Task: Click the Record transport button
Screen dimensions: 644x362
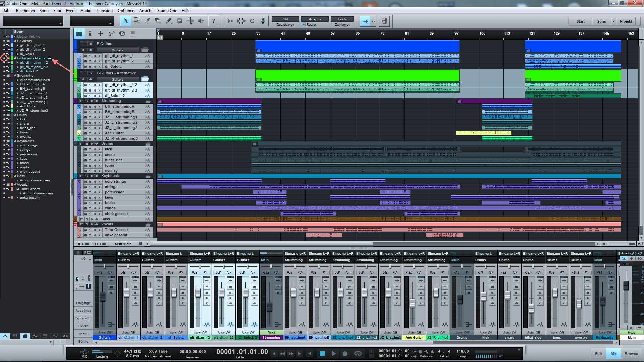Action: (x=345, y=353)
